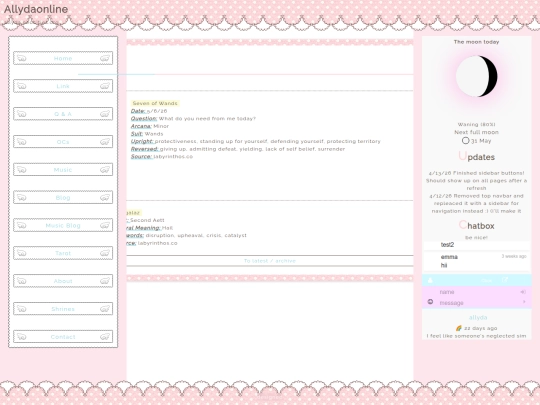Click 'The moon today' heading

[477, 42]
